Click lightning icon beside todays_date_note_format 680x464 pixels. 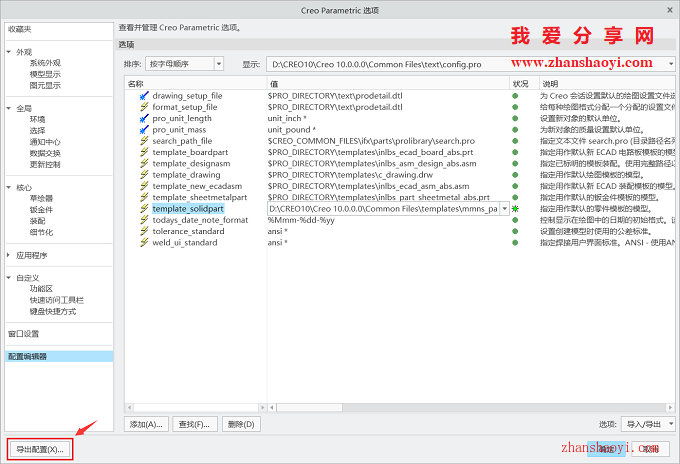pyautogui.click(x=144, y=219)
